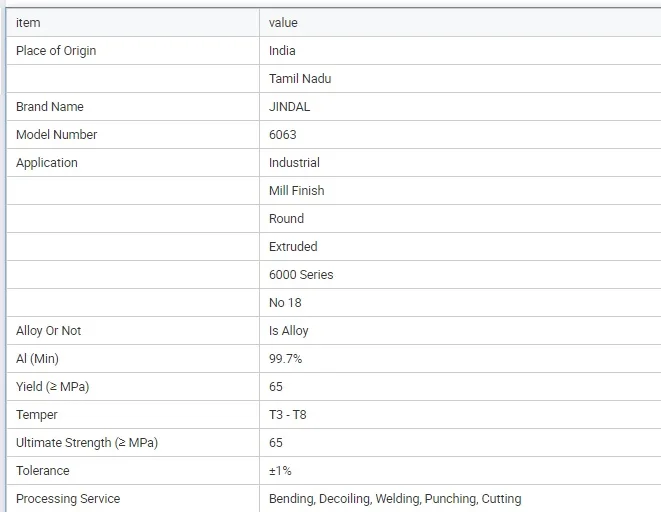Screen dimensions: 661x512
Task: Click the 'T3 - T8' temper value
Action: [x=288, y=414]
